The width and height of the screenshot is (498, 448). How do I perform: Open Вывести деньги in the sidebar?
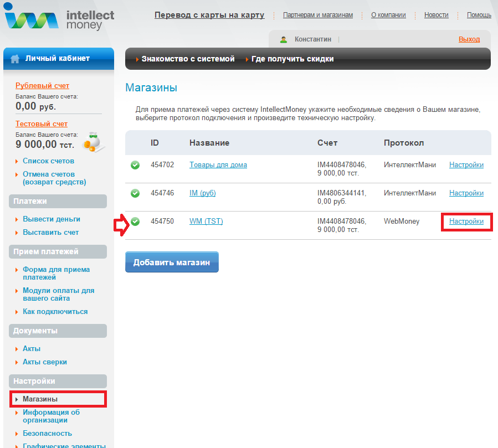tap(51, 219)
